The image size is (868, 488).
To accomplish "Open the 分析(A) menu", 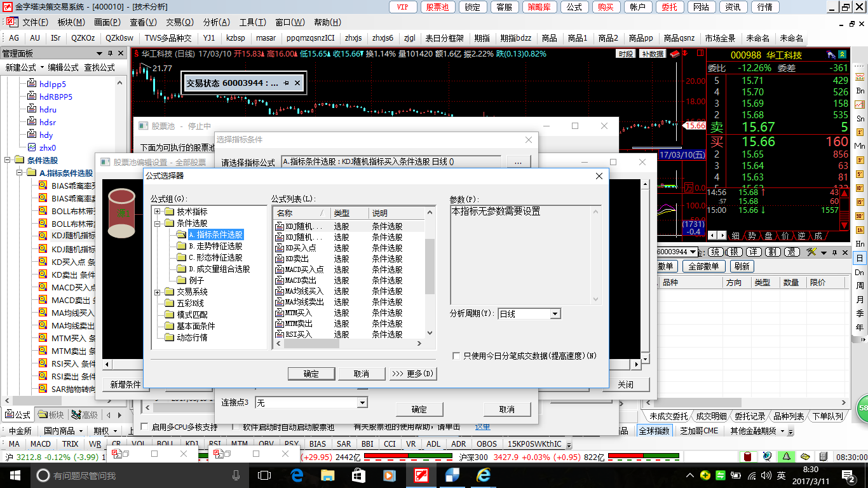I will (217, 22).
